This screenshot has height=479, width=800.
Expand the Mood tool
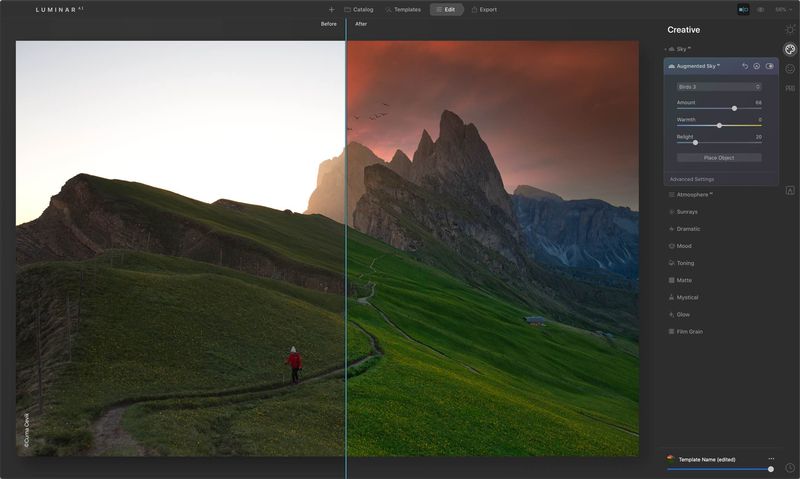(x=680, y=246)
